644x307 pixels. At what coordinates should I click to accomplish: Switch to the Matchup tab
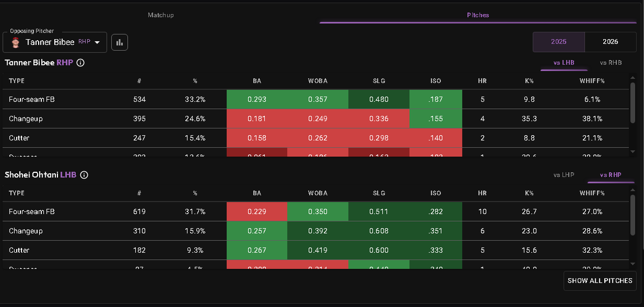click(x=161, y=15)
